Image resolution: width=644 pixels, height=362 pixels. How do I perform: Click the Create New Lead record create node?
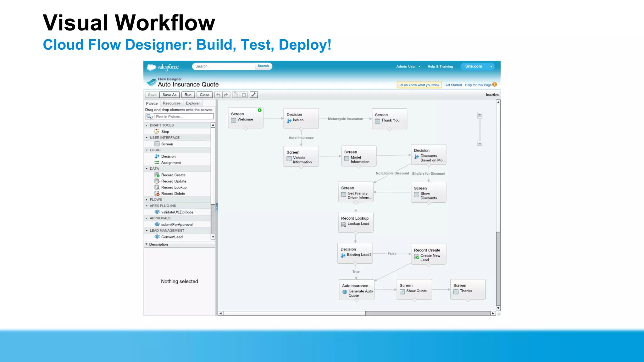(428, 254)
